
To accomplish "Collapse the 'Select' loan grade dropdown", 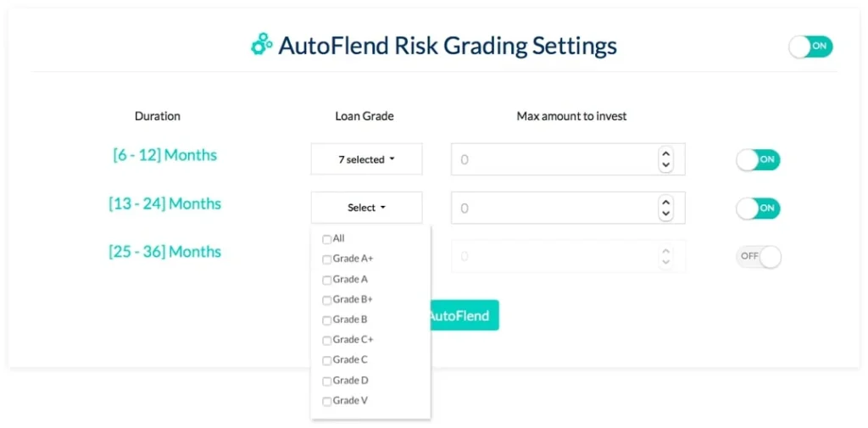I will tap(366, 208).
